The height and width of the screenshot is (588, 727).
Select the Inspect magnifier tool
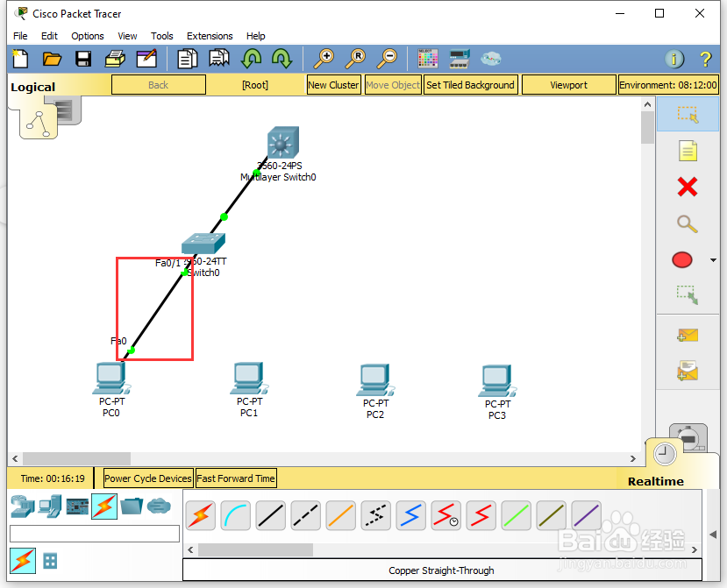point(688,223)
